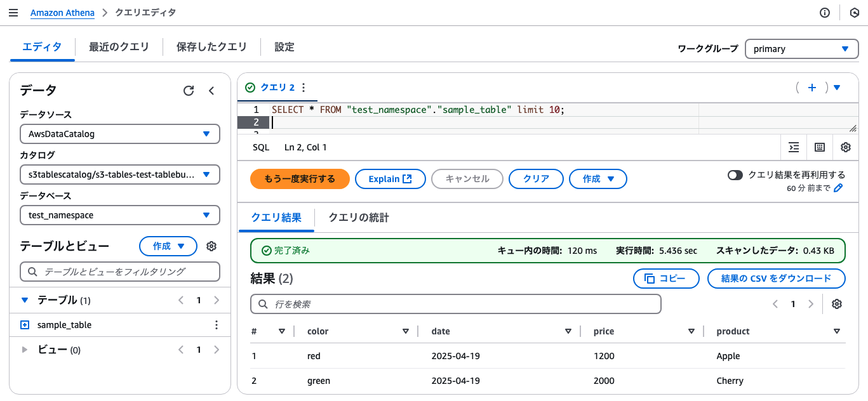Go to previous results page

pyautogui.click(x=775, y=304)
